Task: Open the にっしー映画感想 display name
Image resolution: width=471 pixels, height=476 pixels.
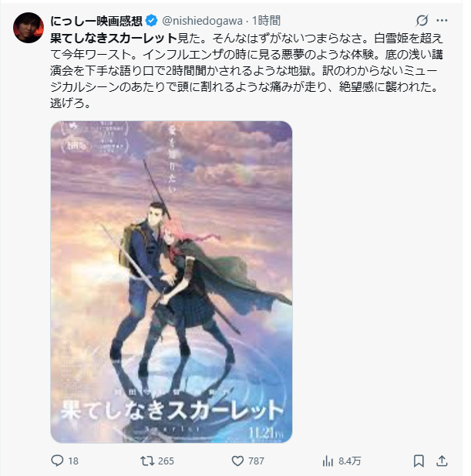Action: (96, 21)
